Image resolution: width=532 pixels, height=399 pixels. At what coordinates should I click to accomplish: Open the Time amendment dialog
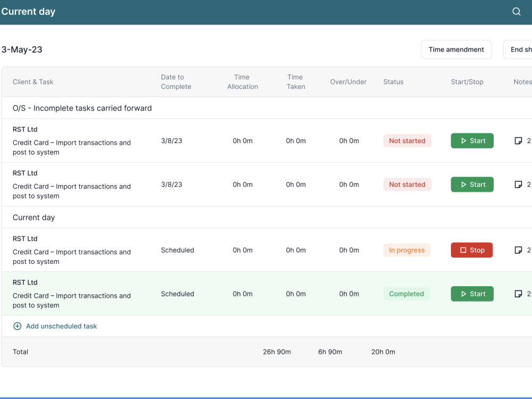(456, 49)
